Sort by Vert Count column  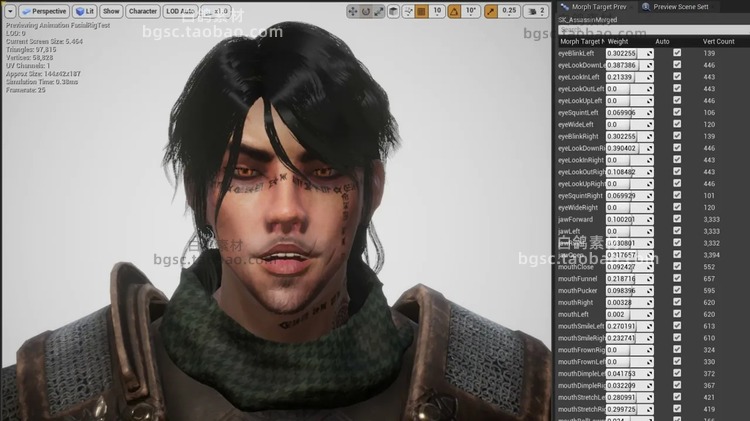click(x=718, y=42)
